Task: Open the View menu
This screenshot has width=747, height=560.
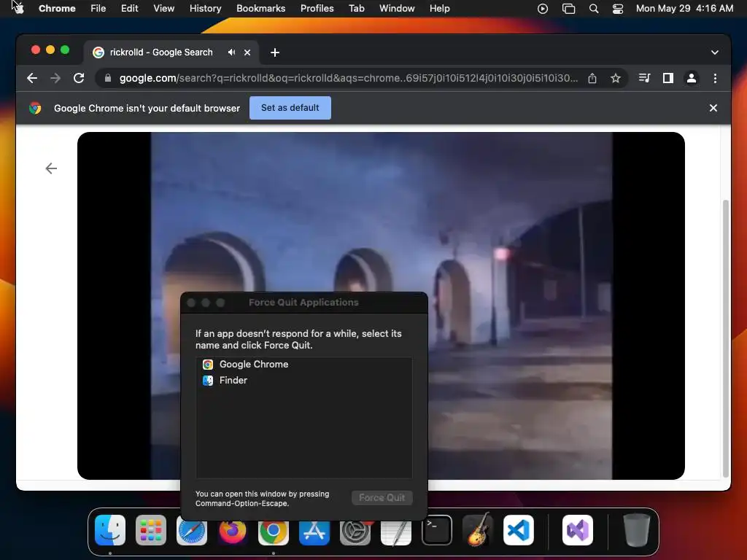Action: [x=164, y=8]
